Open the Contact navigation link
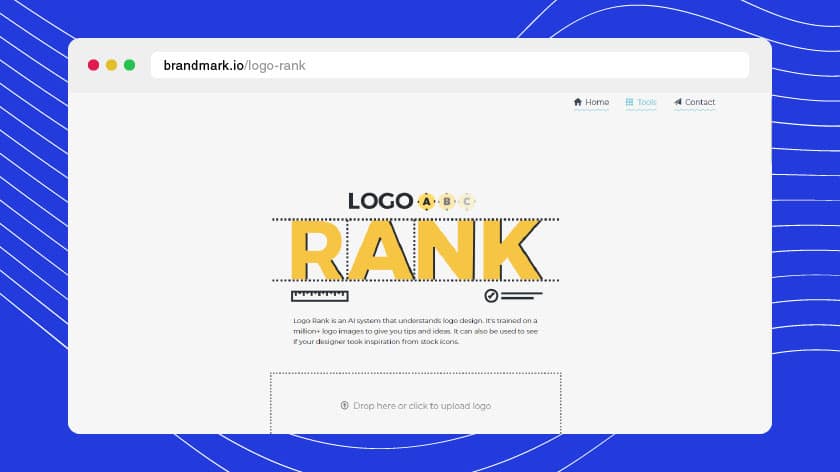The height and width of the screenshot is (472, 840). tap(694, 102)
